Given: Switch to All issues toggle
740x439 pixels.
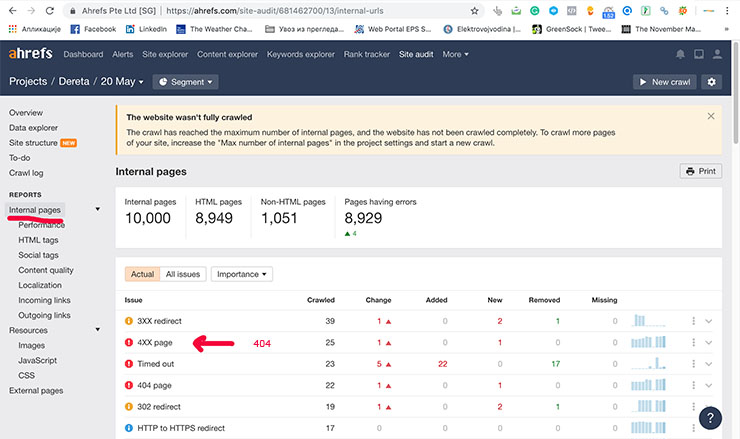Looking at the screenshot, I should pyautogui.click(x=183, y=274).
